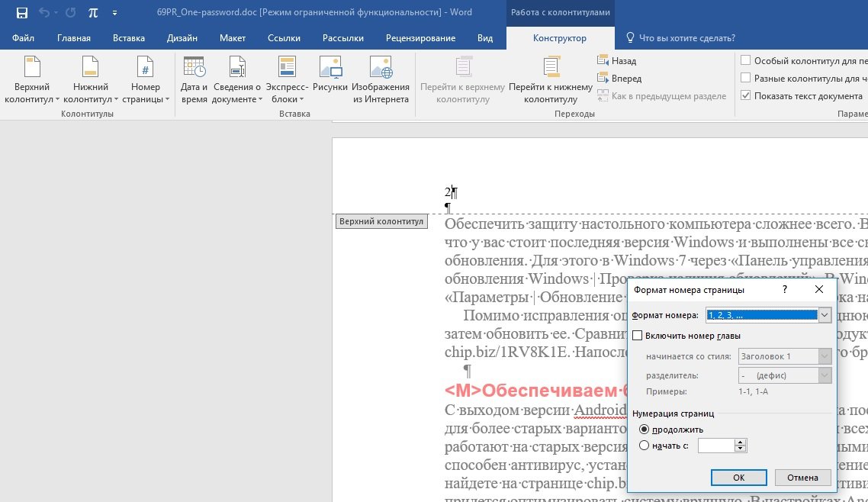The height and width of the screenshot is (502, 868).
Task: Open the Вставка ribbon tab
Action: 128,38
